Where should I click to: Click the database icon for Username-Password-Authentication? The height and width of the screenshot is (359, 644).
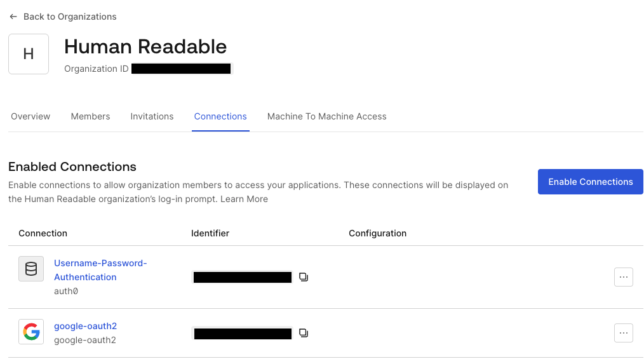(31, 269)
